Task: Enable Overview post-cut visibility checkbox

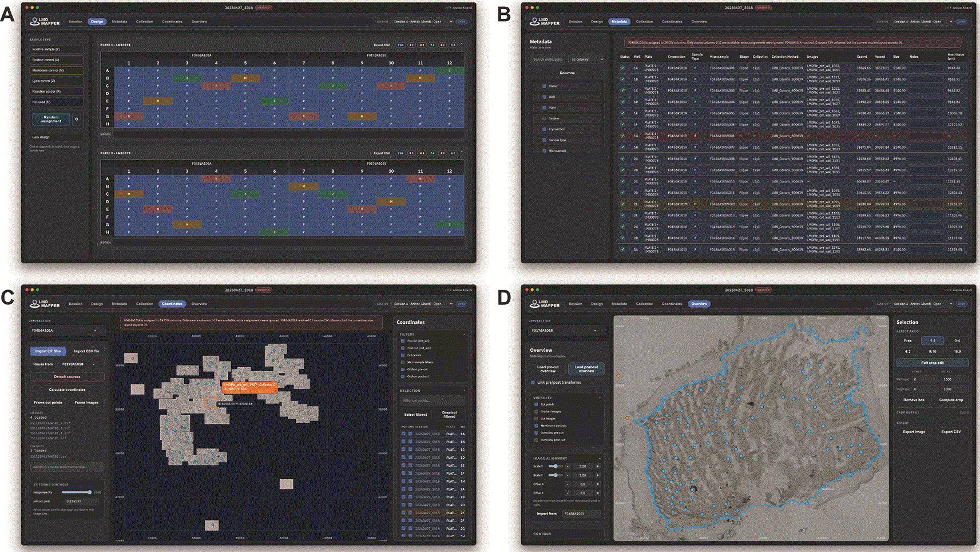Action: pyautogui.click(x=536, y=440)
